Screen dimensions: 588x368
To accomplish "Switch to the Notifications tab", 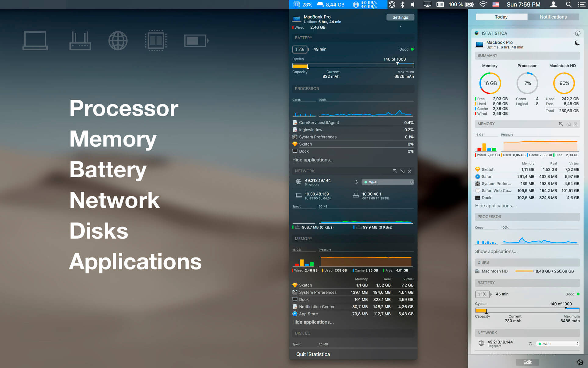I will click(x=553, y=17).
